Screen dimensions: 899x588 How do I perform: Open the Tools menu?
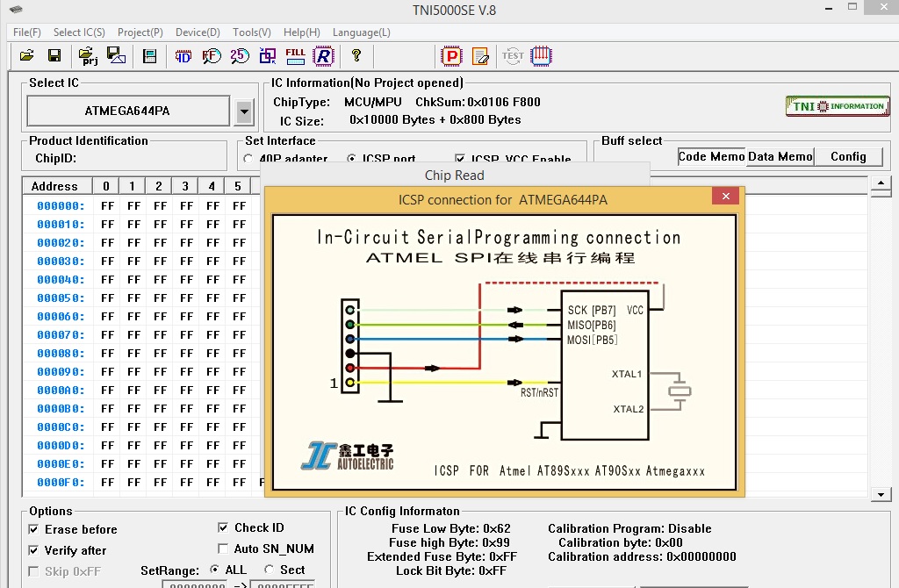coord(252,32)
